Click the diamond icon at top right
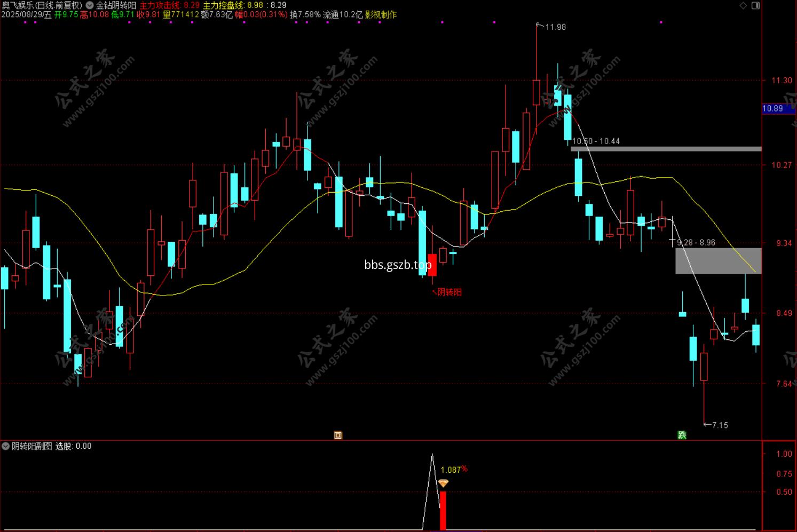797x532 pixels. click(744, 5)
